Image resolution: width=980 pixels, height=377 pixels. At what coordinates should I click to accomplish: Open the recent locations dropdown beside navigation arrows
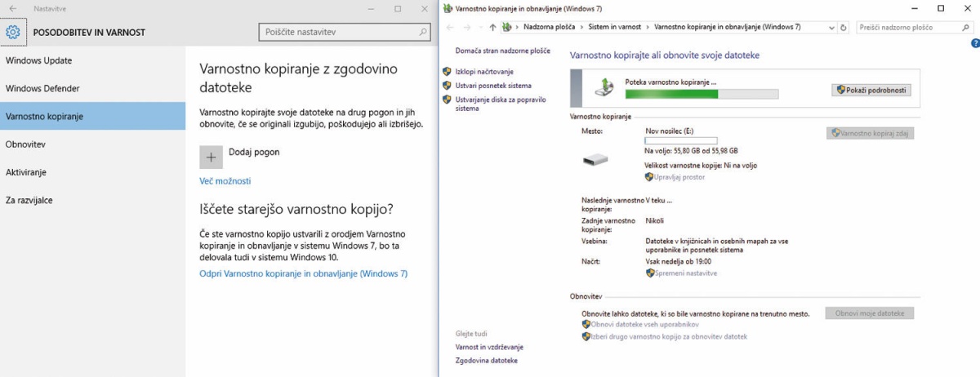(480, 27)
